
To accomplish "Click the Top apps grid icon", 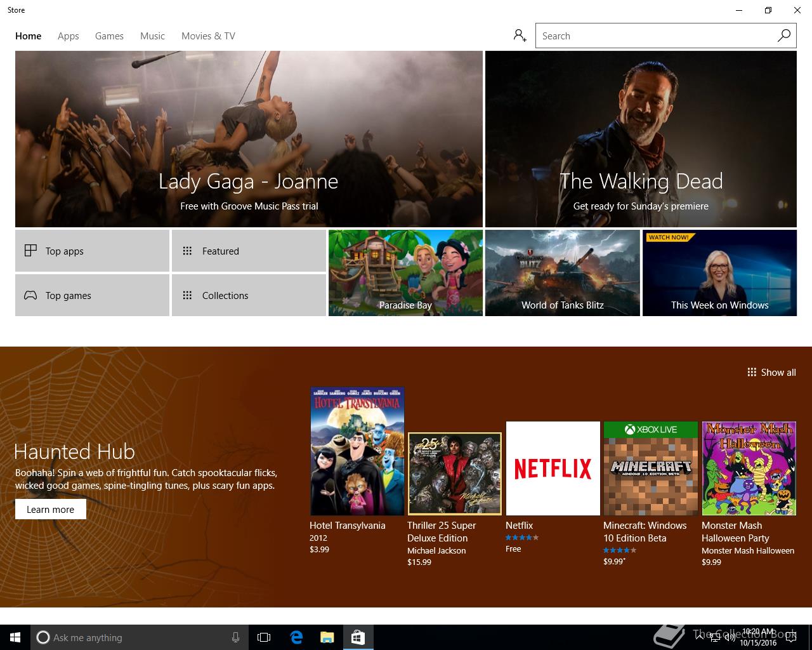I will click(x=30, y=251).
